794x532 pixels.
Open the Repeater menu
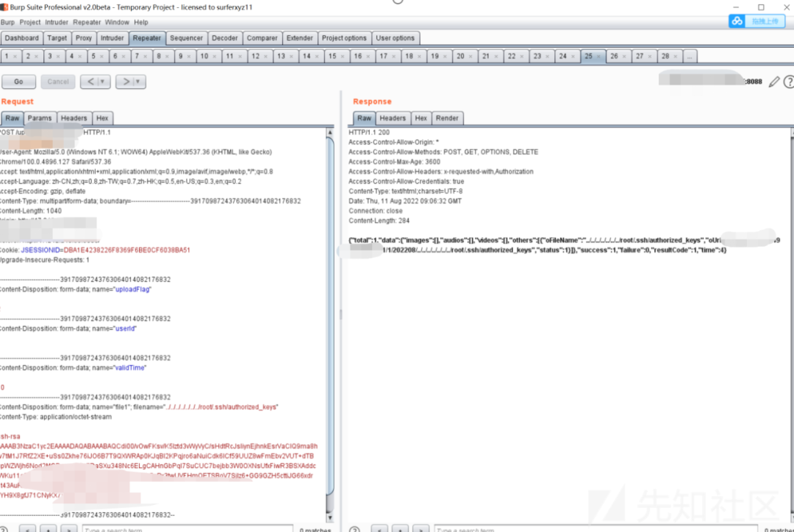(x=87, y=22)
